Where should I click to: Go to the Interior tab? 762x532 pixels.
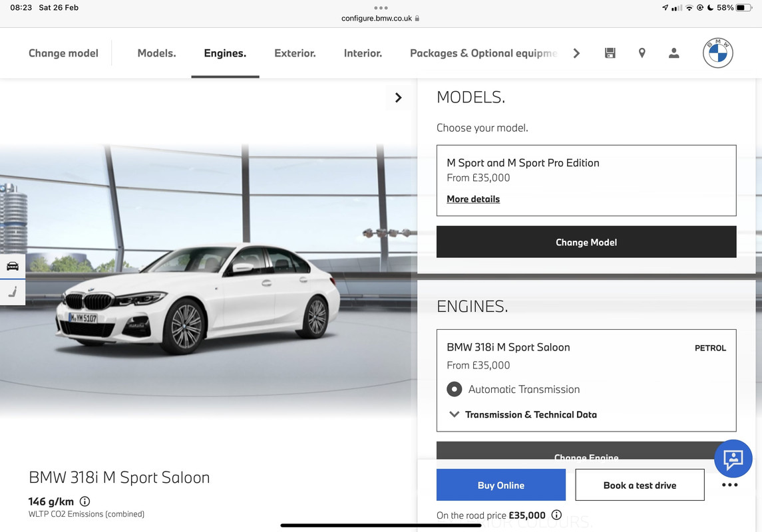(x=363, y=53)
